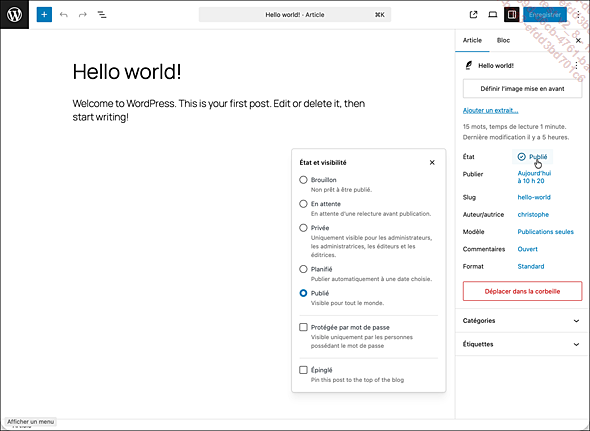Open the editor options three-dot menu
This screenshot has height=431, width=590.
578,15
